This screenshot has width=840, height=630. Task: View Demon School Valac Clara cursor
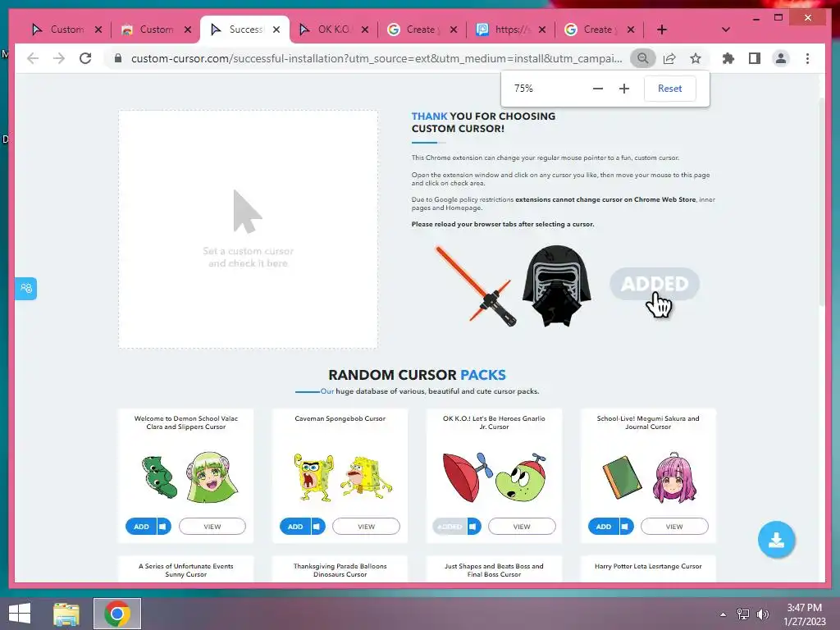[x=212, y=527]
